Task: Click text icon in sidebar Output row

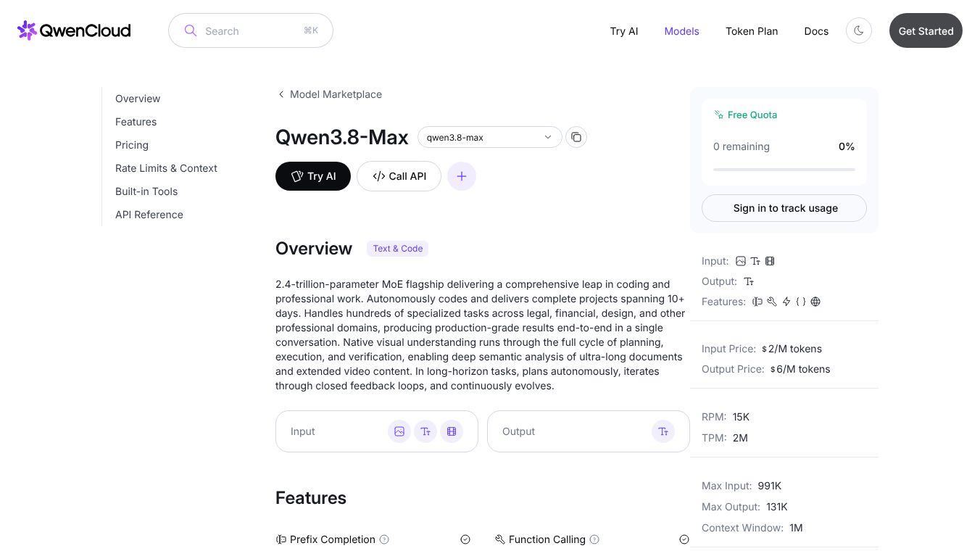Action: pos(749,281)
